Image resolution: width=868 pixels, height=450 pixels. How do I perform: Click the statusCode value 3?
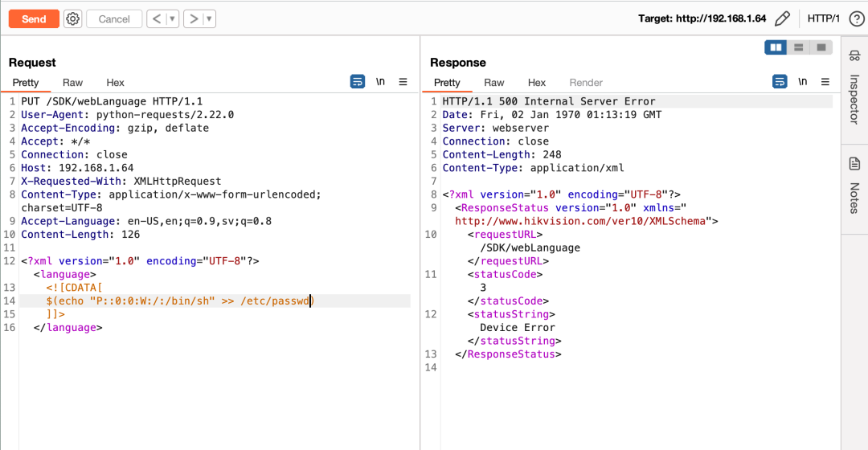pos(483,288)
